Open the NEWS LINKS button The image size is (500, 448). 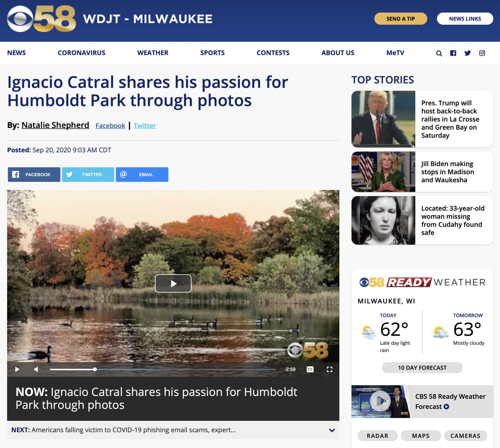pyautogui.click(x=465, y=19)
